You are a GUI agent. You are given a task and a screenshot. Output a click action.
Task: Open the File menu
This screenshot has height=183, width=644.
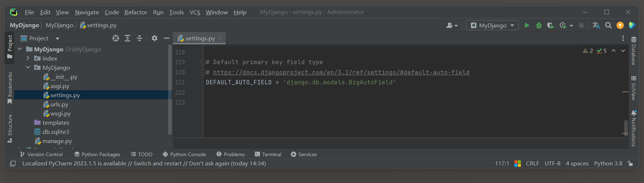pos(29,12)
